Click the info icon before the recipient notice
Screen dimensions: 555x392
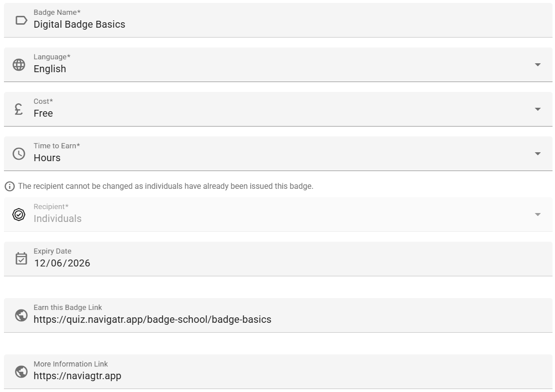(9, 186)
